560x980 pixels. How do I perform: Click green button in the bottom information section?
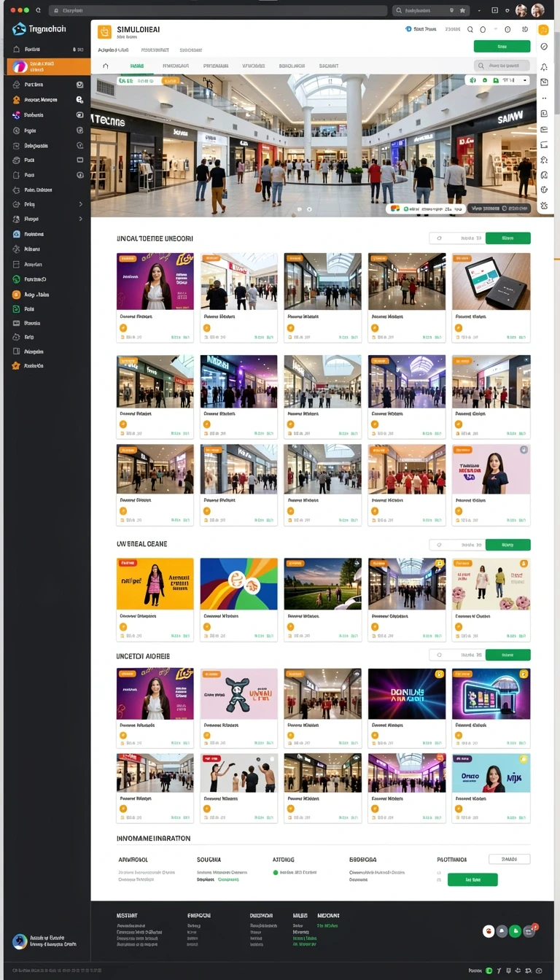472,879
